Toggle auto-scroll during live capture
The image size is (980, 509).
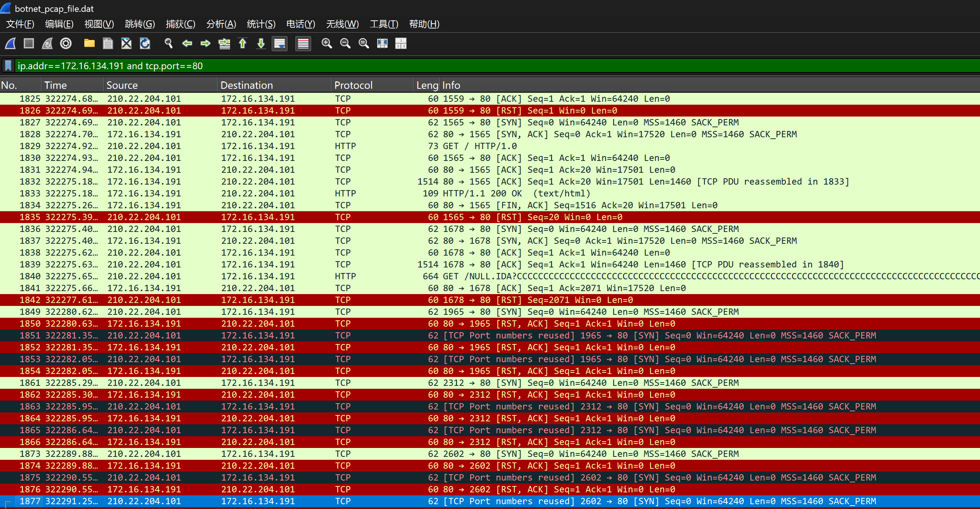[280, 43]
